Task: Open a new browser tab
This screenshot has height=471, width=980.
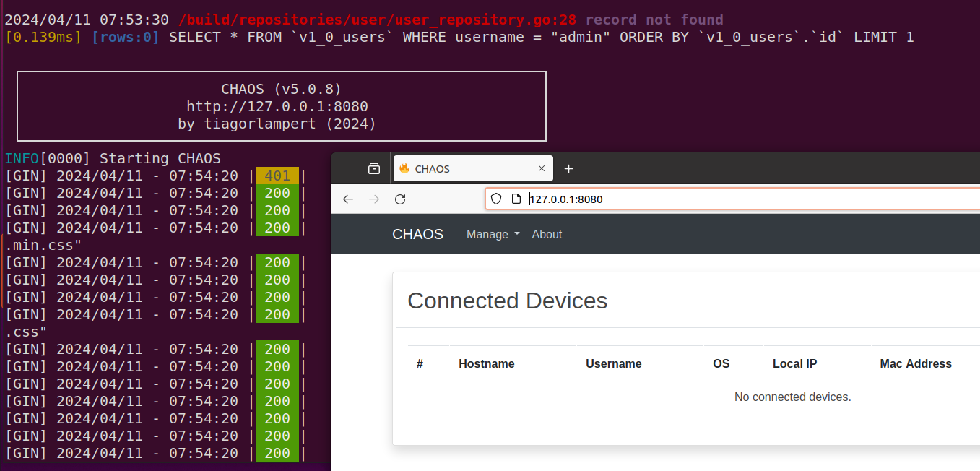Action: click(568, 168)
